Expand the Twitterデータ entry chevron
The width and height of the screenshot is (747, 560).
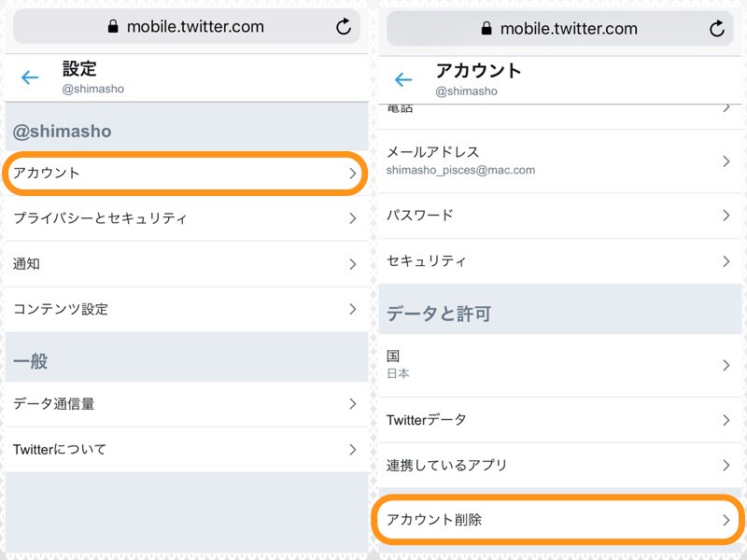(726, 420)
